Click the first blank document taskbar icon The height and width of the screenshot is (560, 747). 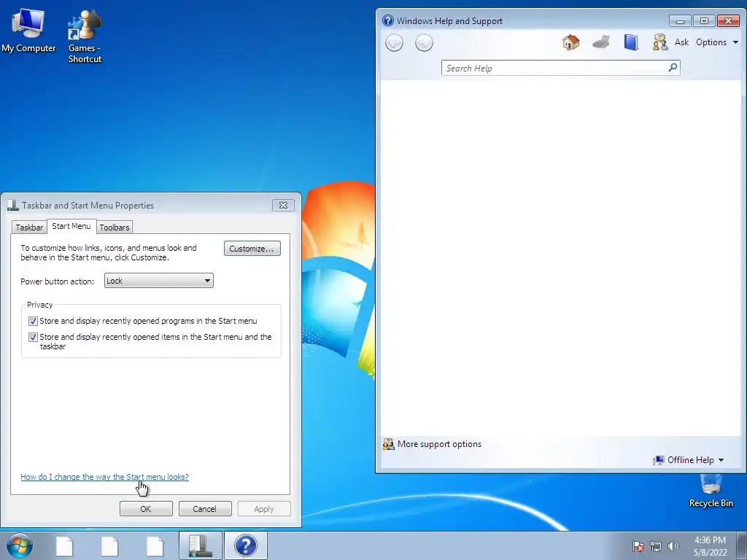(x=64, y=545)
